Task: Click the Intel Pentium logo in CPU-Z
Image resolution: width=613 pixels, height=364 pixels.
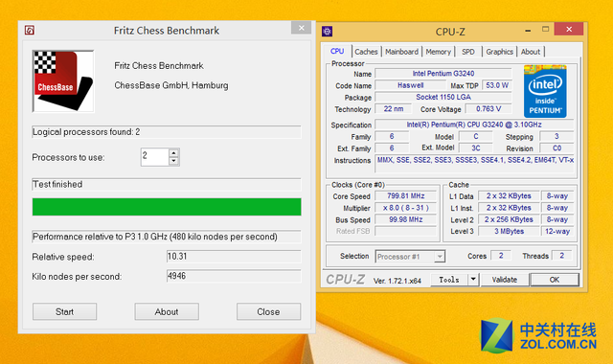Action: tap(545, 92)
